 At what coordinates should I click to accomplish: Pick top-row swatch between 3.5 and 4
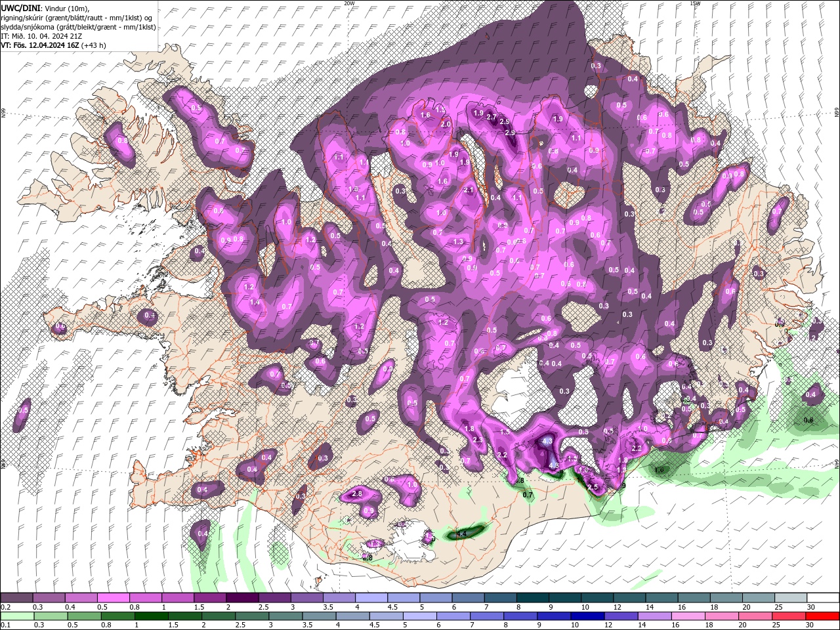(338, 598)
